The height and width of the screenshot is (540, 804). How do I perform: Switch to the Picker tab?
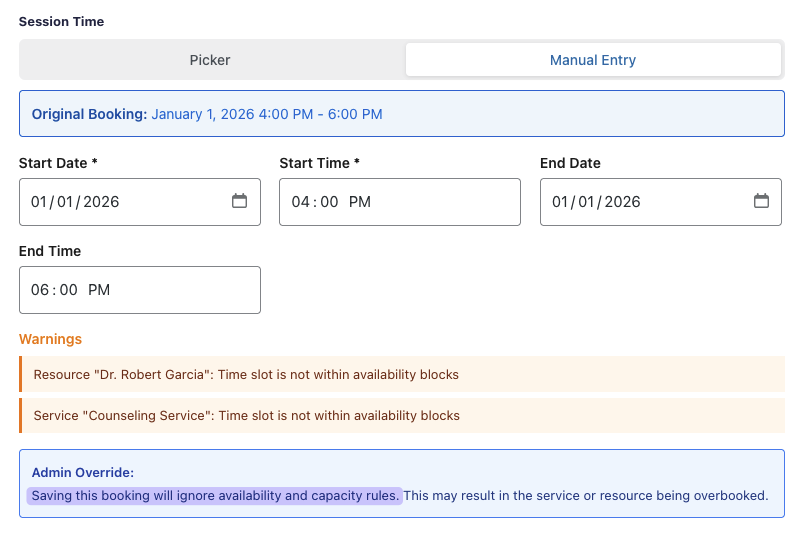[210, 60]
